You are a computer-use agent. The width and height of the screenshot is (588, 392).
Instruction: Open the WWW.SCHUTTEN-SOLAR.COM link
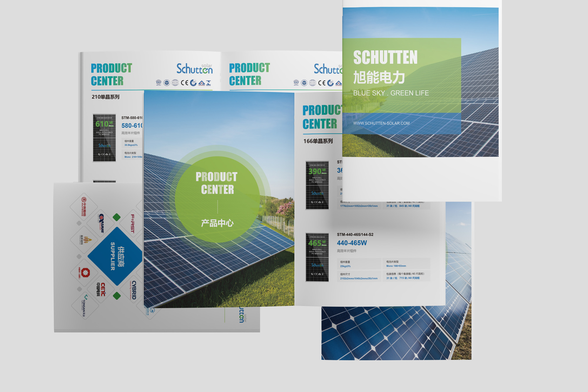pos(381,123)
